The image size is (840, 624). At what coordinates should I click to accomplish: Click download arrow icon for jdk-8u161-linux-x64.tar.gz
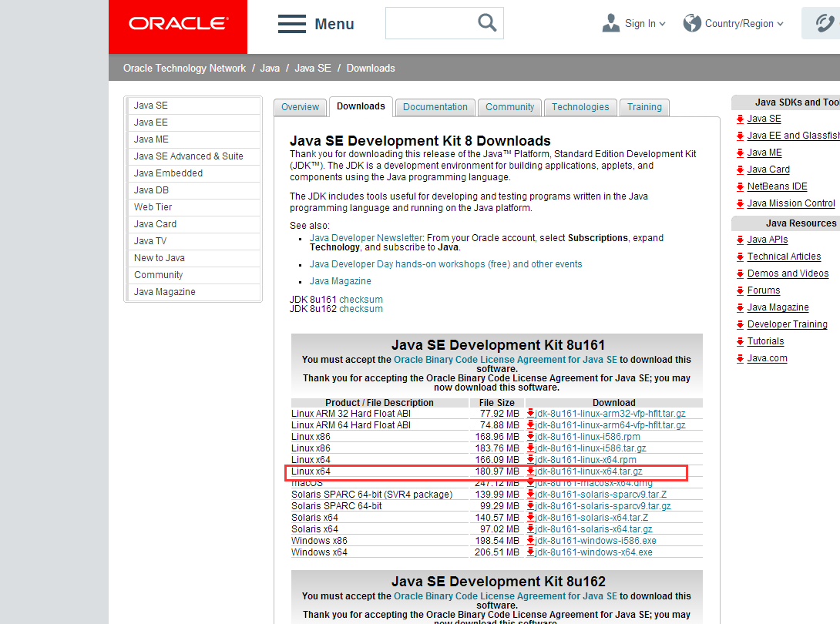(530, 471)
